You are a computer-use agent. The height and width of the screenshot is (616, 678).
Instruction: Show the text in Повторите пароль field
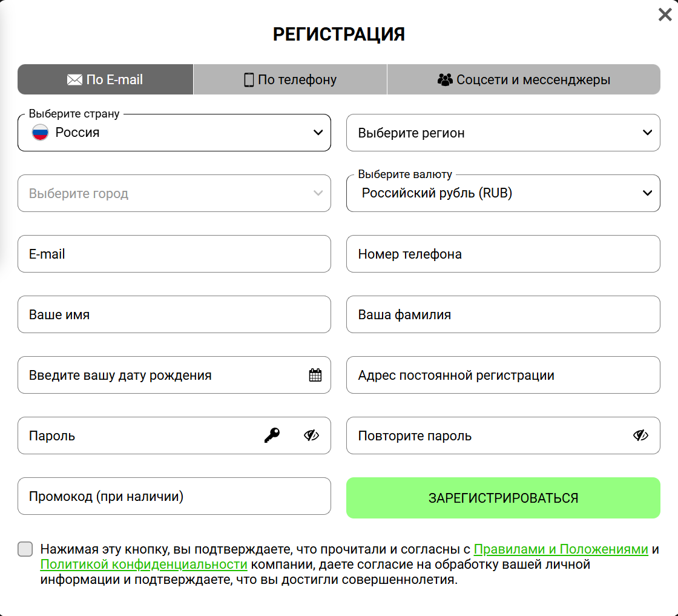pyautogui.click(x=640, y=436)
